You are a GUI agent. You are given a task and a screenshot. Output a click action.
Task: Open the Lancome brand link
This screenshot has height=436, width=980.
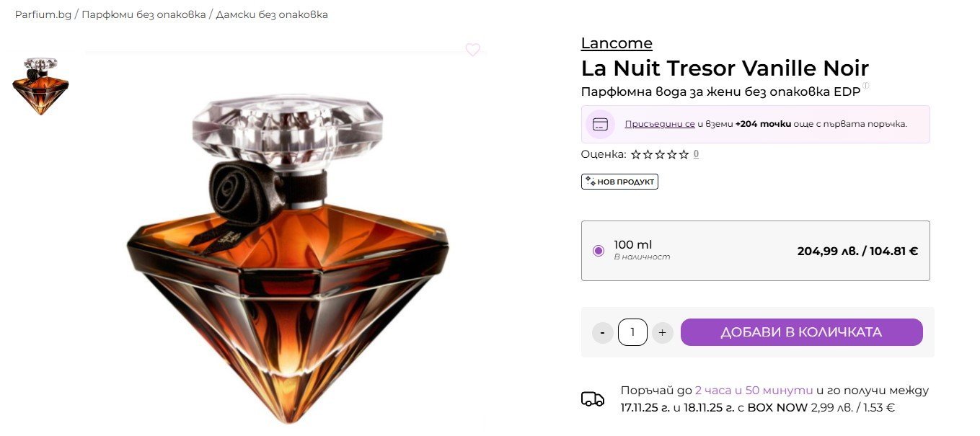[x=617, y=43]
